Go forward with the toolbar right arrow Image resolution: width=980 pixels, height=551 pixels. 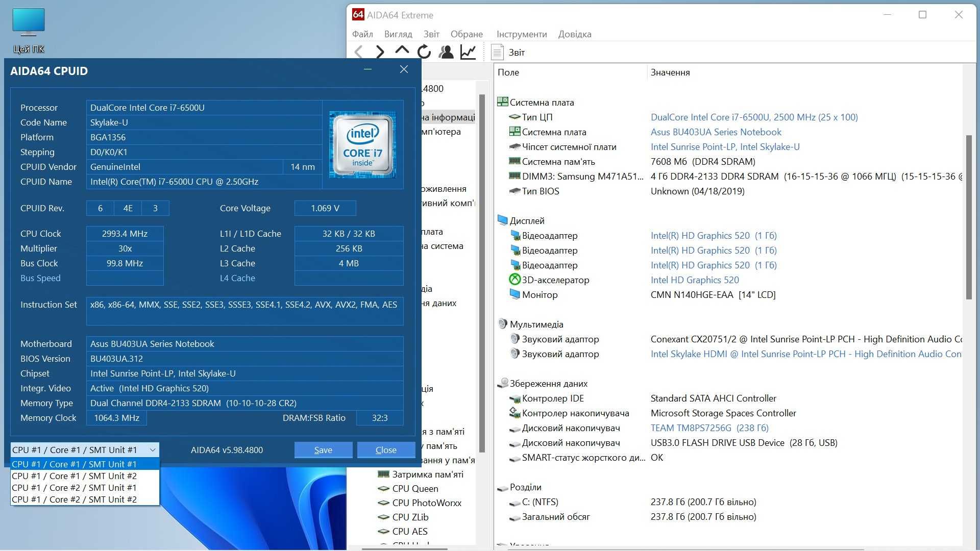point(380,52)
